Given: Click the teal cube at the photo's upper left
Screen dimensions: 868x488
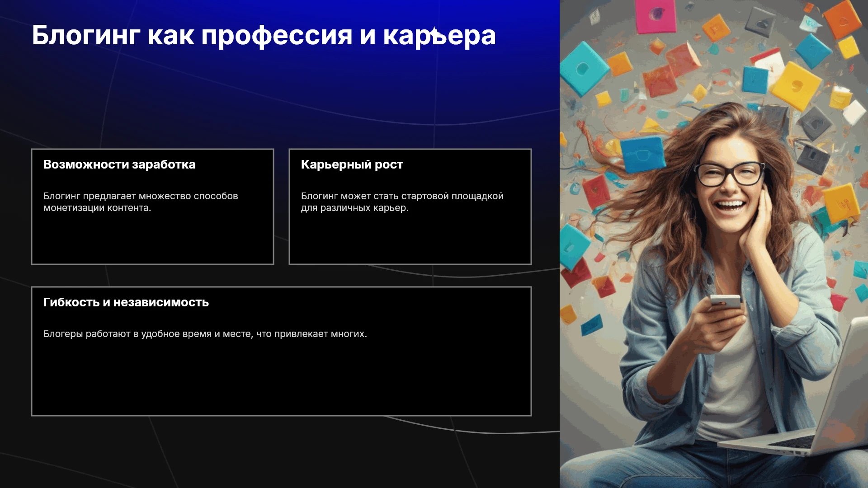Looking at the screenshot, I should pos(583,69).
